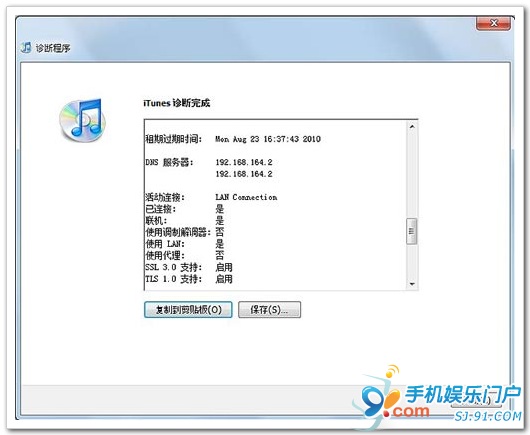The image size is (530, 435).
Task: Click the 'SSL 3.0 支持:' label
Action: [174, 267]
